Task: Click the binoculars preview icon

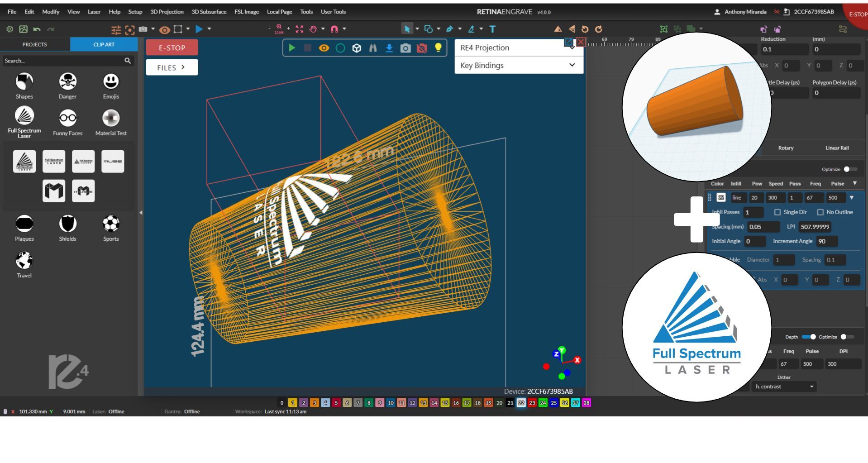Action: click(x=372, y=48)
